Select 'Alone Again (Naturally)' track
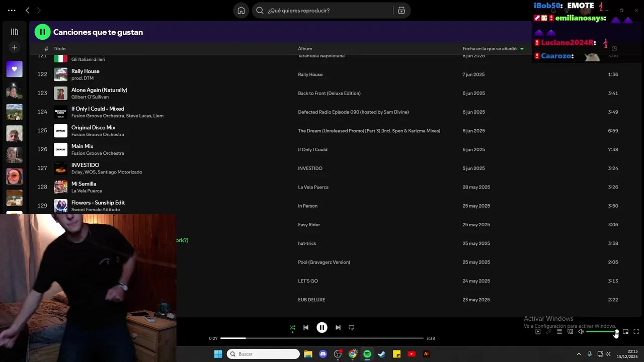644x362 pixels. tap(99, 90)
